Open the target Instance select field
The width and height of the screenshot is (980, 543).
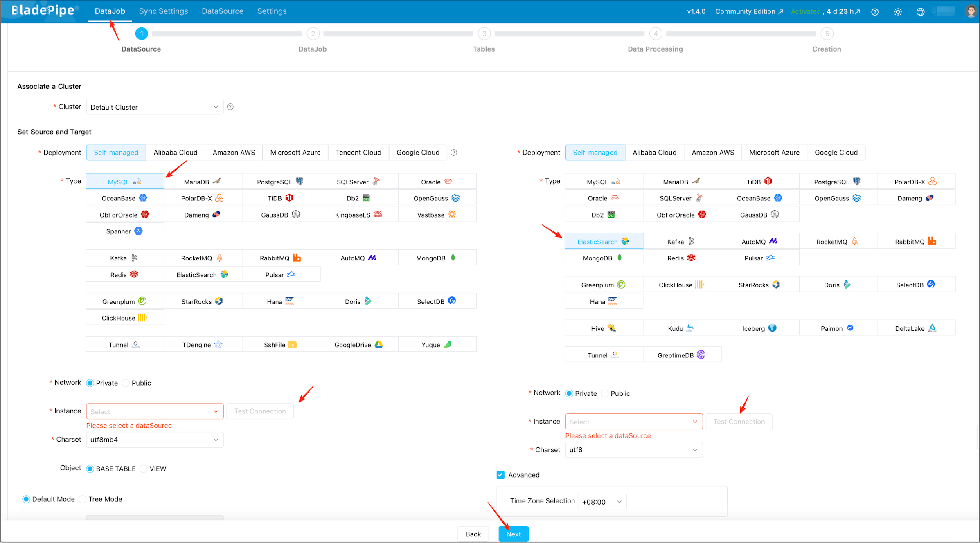[633, 421]
